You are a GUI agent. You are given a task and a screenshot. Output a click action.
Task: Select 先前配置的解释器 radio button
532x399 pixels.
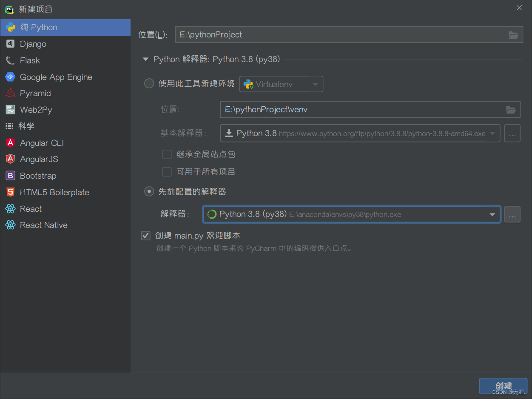tap(149, 192)
